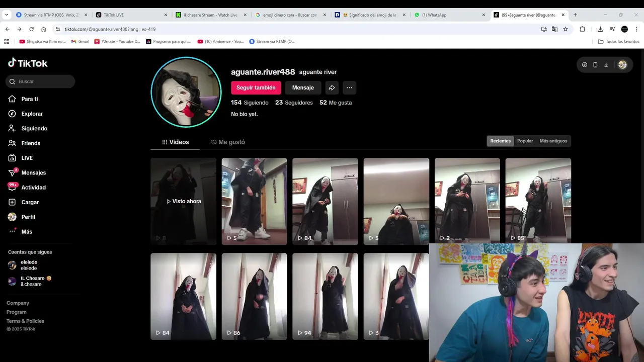The image size is (644, 362).
Task: Open the Gmail bookmark
Action: [80, 42]
